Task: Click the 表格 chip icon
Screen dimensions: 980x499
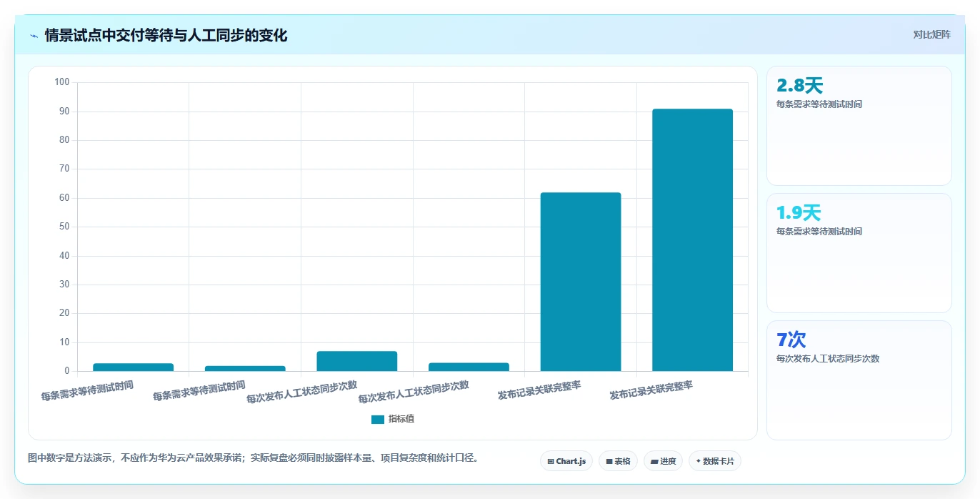Action: point(609,462)
